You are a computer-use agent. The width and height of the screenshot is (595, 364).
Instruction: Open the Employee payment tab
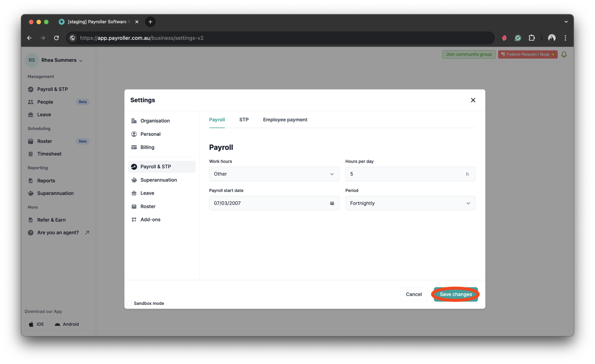point(285,120)
